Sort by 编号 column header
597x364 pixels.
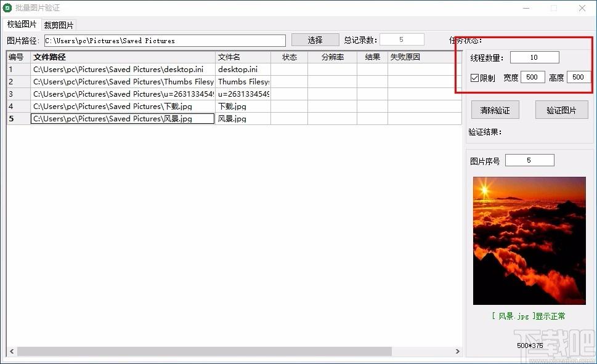(18, 57)
